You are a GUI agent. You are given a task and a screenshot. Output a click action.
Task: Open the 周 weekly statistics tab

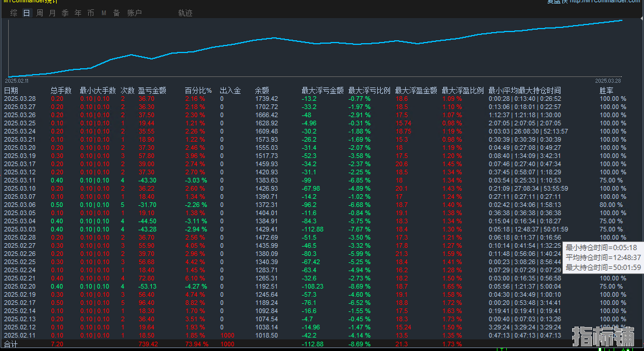(x=40, y=13)
